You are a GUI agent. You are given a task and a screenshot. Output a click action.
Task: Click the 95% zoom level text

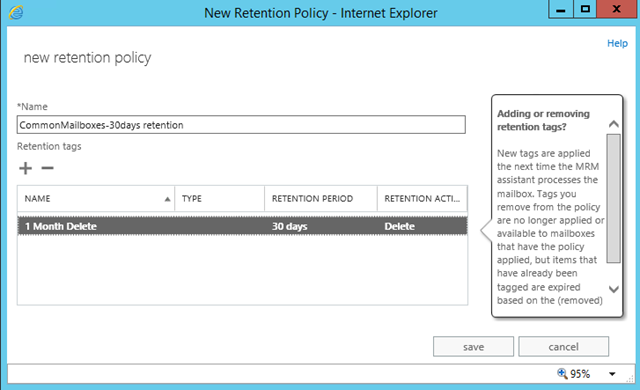(580, 374)
